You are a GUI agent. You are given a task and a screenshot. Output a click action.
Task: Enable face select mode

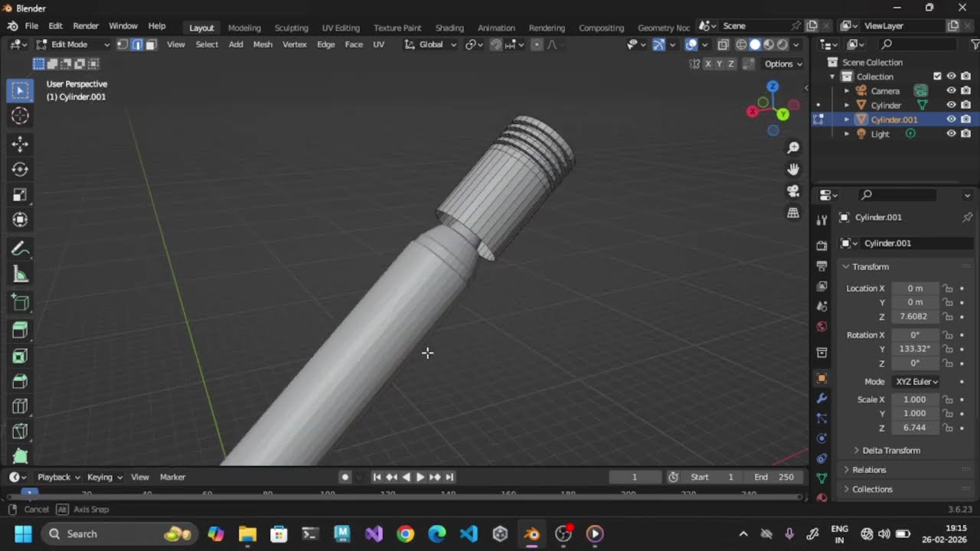(151, 44)
